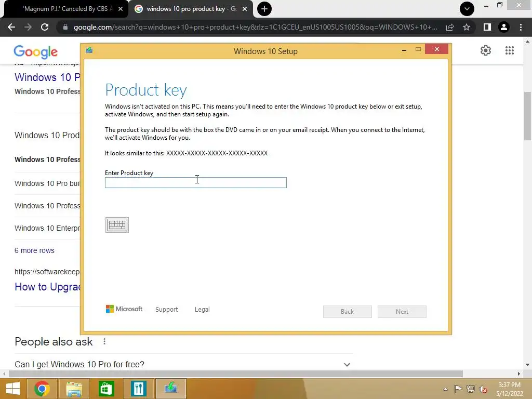Open the Action Center flag icon
The height and width of the screenshot is (399, 532).
[x=458, y=389]
